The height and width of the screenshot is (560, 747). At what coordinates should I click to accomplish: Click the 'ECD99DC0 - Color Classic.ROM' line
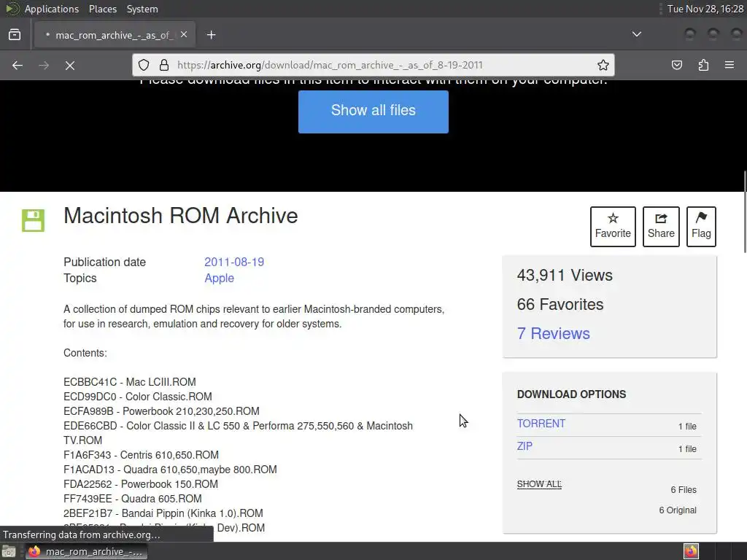[138, 396]
